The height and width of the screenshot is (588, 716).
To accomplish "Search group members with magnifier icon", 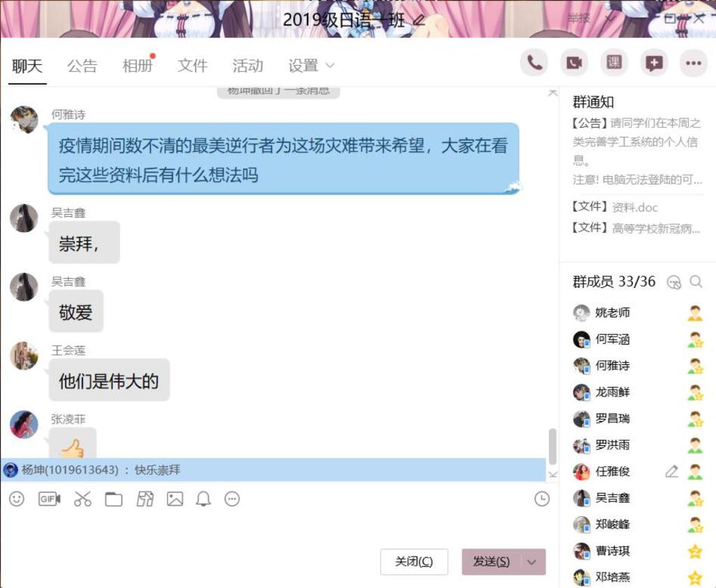I will click(x=696, y=282).
